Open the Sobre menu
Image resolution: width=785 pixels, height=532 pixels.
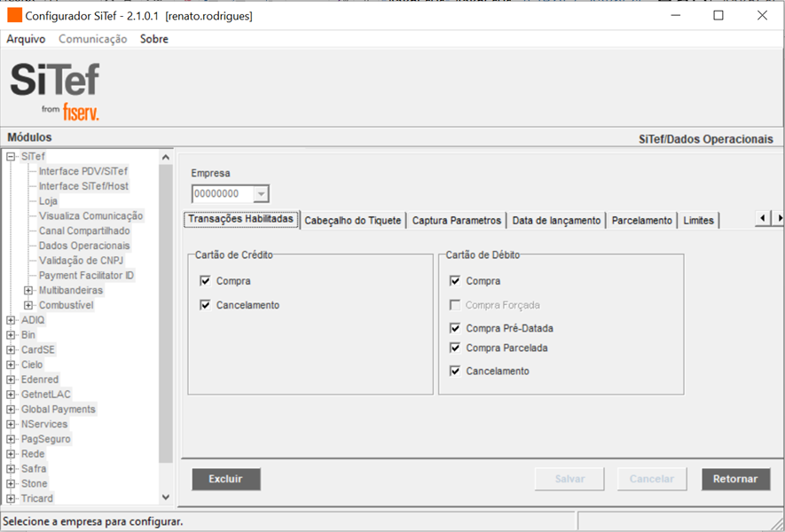pos(154,39)
